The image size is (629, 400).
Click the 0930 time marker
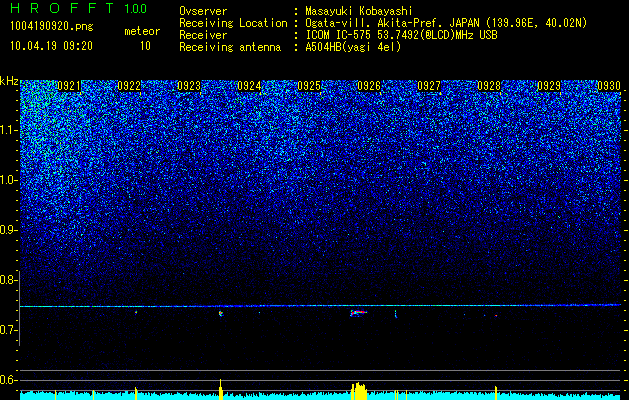609,86
